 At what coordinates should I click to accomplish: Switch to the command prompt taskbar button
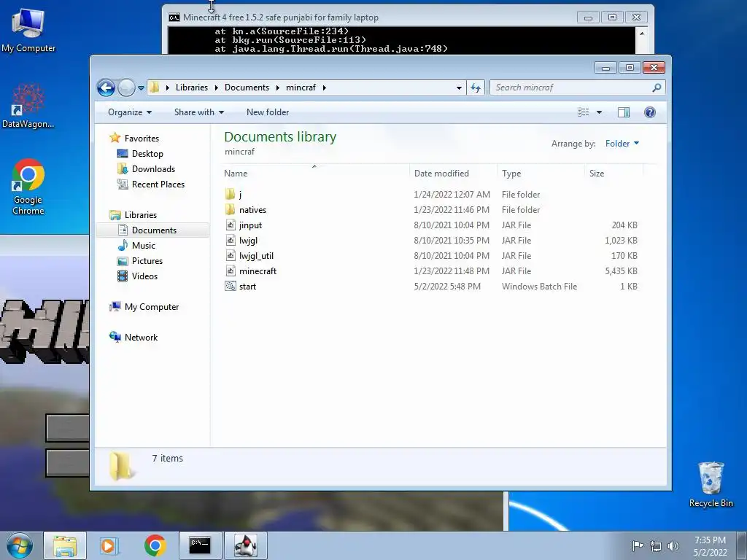click(x=200, y=545)
